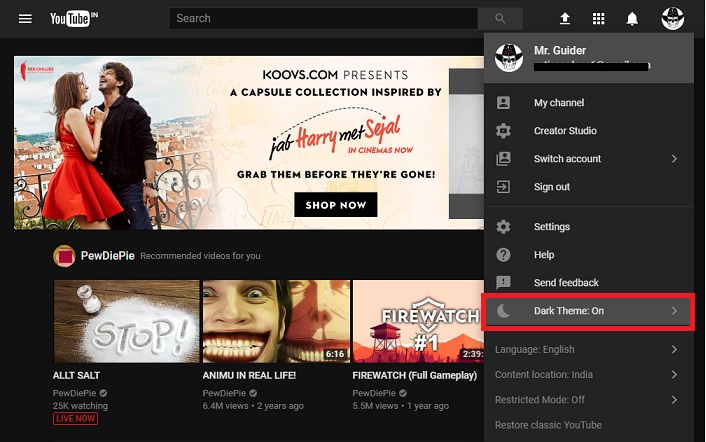Click the PewDiePie channel name heading
The height and width of the screenshot is (442, 706).
(108, 256)
